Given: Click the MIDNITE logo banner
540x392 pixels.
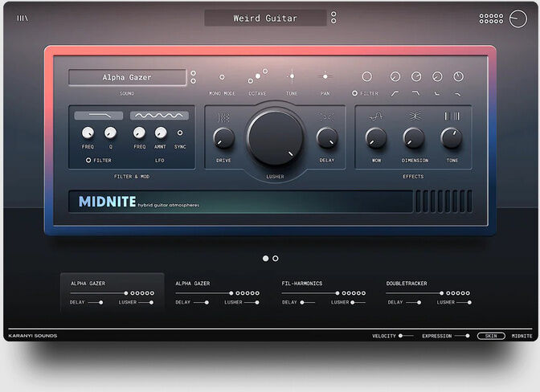Looking at the screenshot, I should click(x=240, y=202).
